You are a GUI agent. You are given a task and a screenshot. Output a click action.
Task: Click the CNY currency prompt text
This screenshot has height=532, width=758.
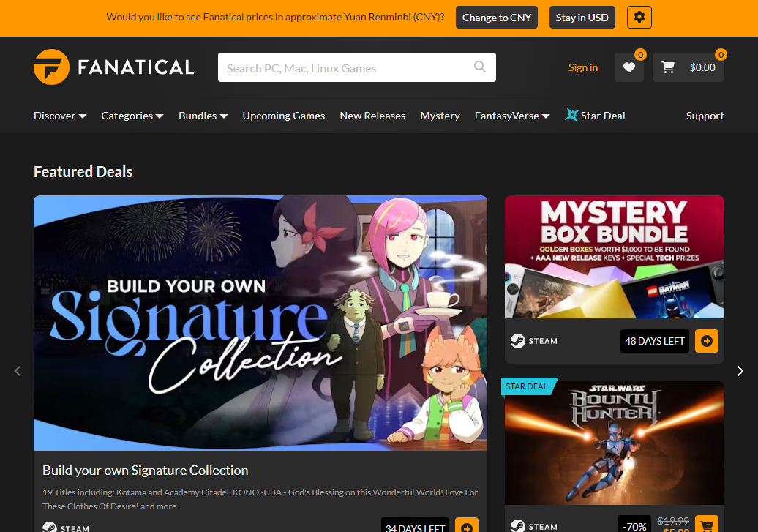[x=276, y=18]
